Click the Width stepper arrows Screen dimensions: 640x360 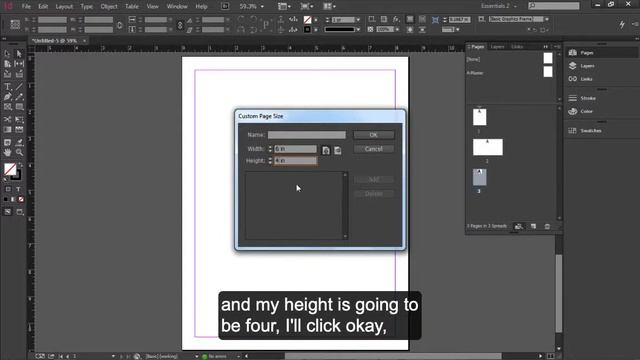[x=270, y=149]
